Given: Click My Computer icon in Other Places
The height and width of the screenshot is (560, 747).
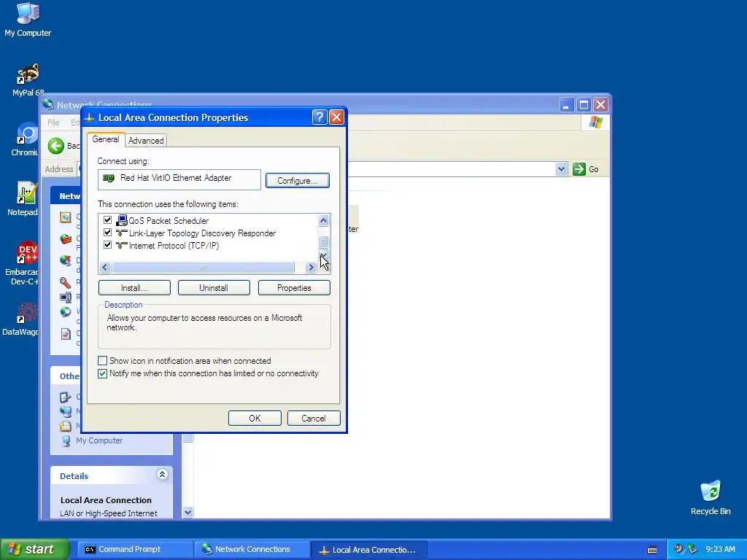Looking at the screenshot, I should (x=66, y=441).
